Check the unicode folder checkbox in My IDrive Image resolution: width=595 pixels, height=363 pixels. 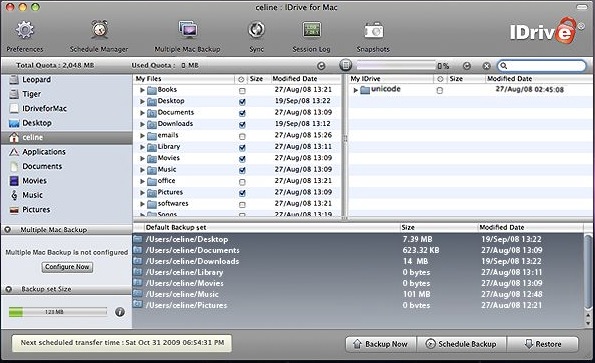(439, 91)
